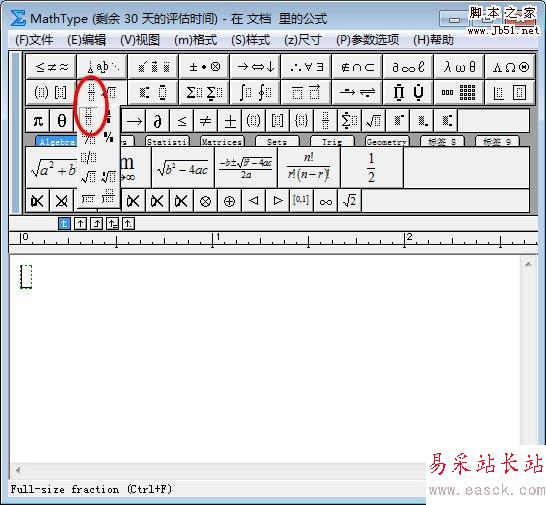
Task: Select the center-justified tab stop
Action: [80, 223]
